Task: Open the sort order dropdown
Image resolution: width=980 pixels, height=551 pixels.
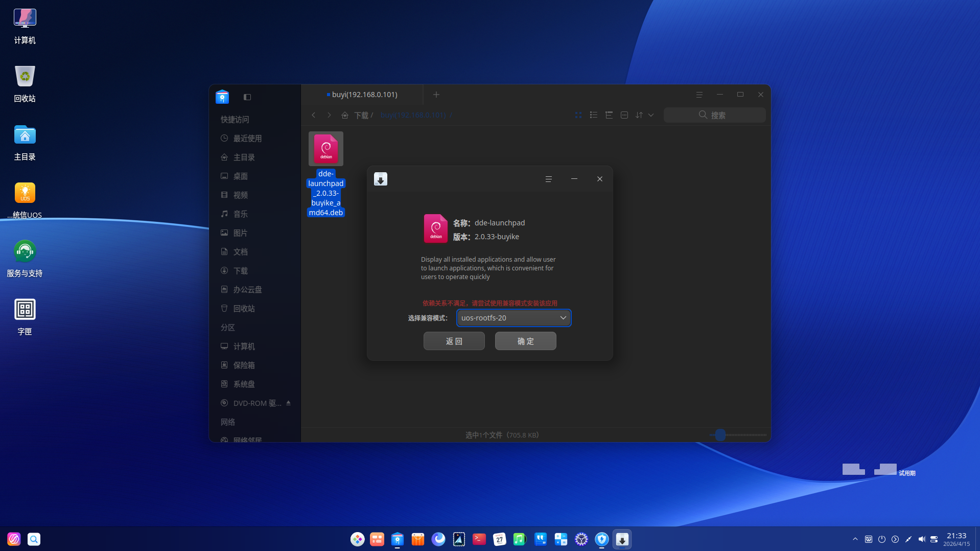Action: pos(644,115)
